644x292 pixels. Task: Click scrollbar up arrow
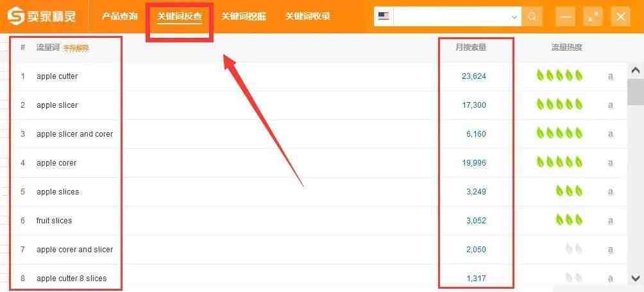click(x=636, y=71)
